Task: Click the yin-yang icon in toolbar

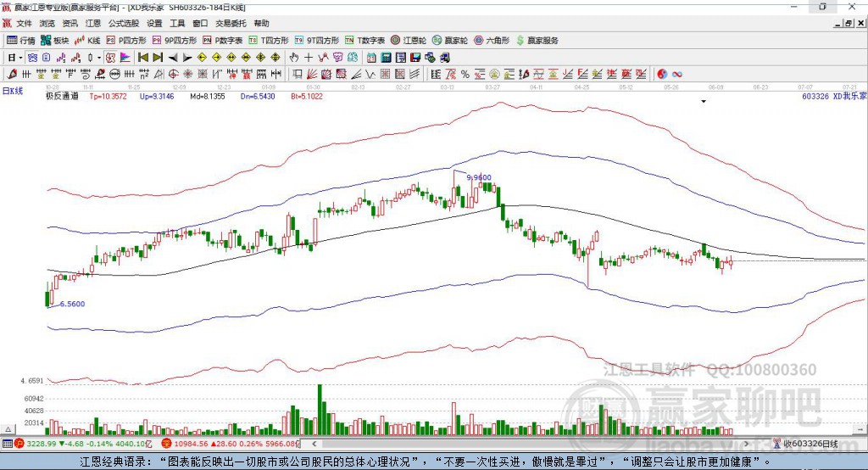Action: [x=662, y=75]
